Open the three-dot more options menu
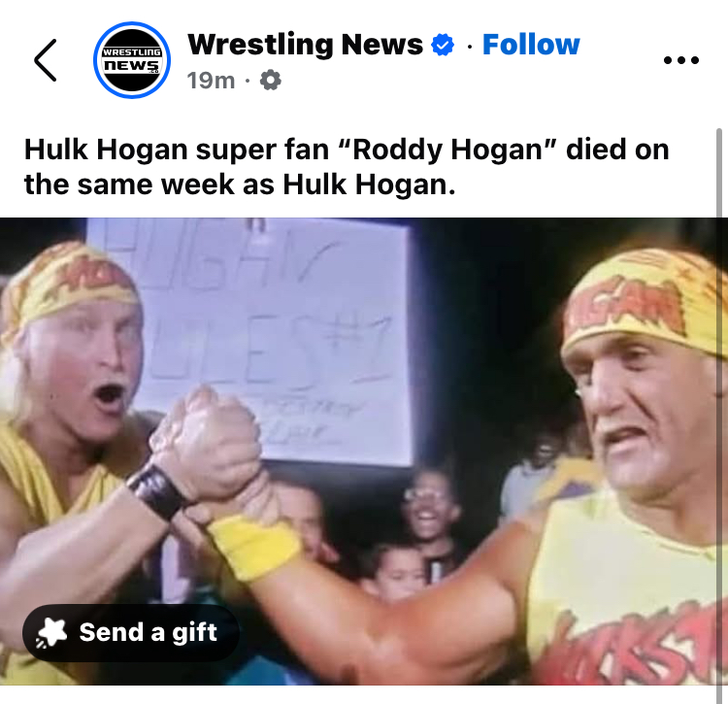Viewport: 728px width, 704px height. click(681, 60)
